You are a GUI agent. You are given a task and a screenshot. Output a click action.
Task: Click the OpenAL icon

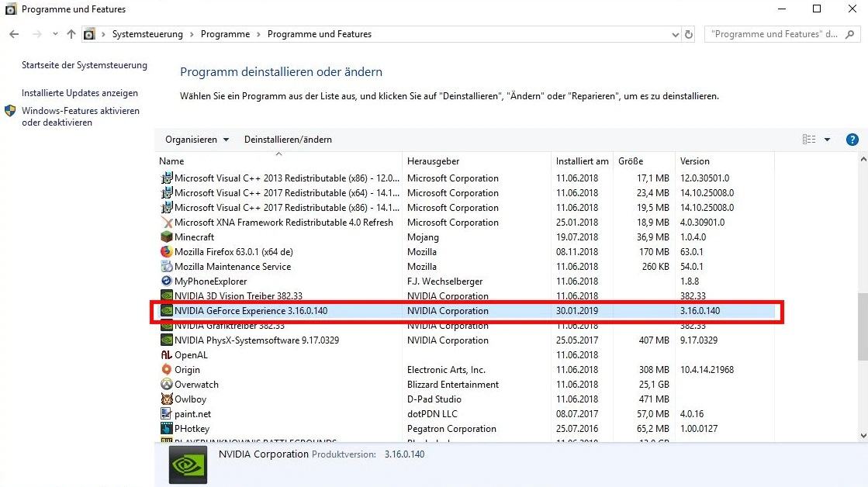click(x=166, y=354)
